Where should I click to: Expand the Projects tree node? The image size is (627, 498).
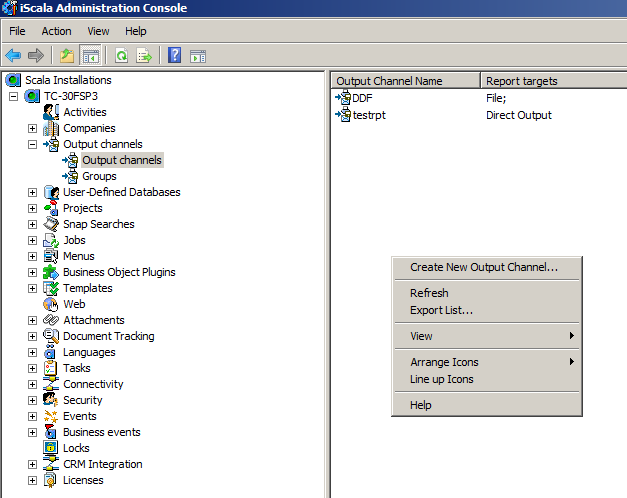click(x=32, y=208)
